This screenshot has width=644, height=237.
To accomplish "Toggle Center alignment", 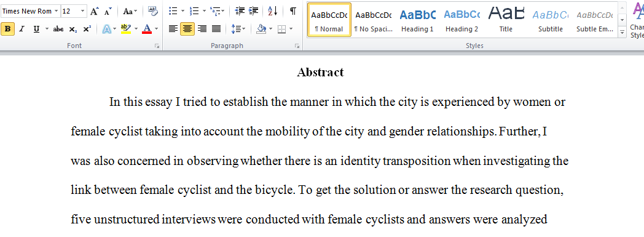I will coord(187,29).
